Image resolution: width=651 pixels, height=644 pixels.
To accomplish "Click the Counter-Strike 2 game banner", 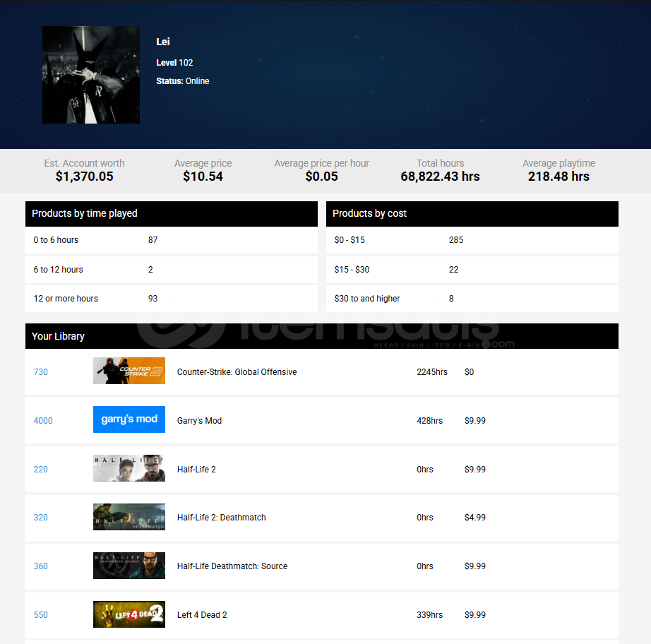I will coord(129,371).
